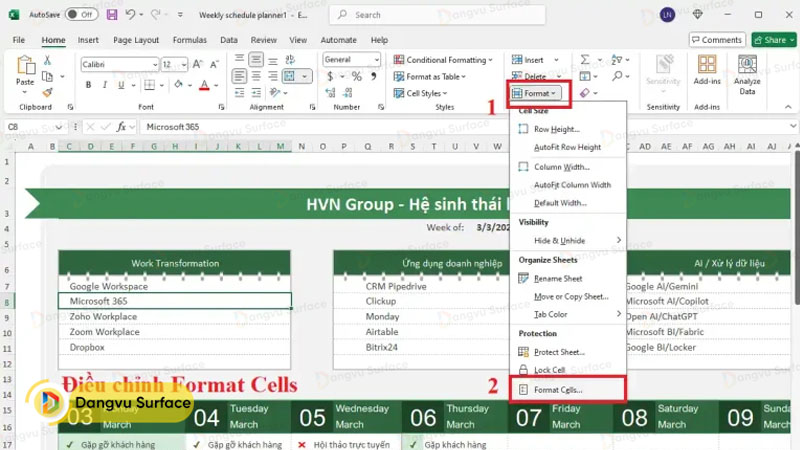Click the Undo arrow icon
Viewport: 800px width, 450px height.
point(131,15)
